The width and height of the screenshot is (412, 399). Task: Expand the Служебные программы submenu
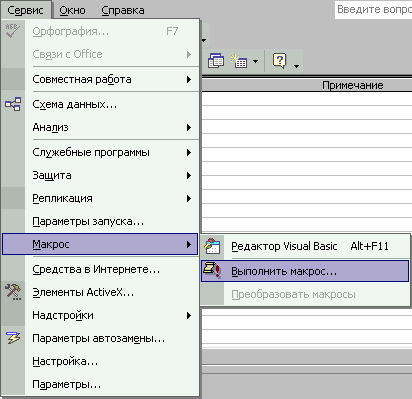(x=189, y=153)
